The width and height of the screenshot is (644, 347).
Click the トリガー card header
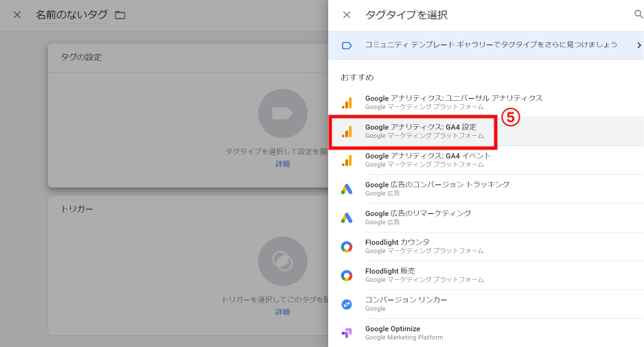point(77,209)
